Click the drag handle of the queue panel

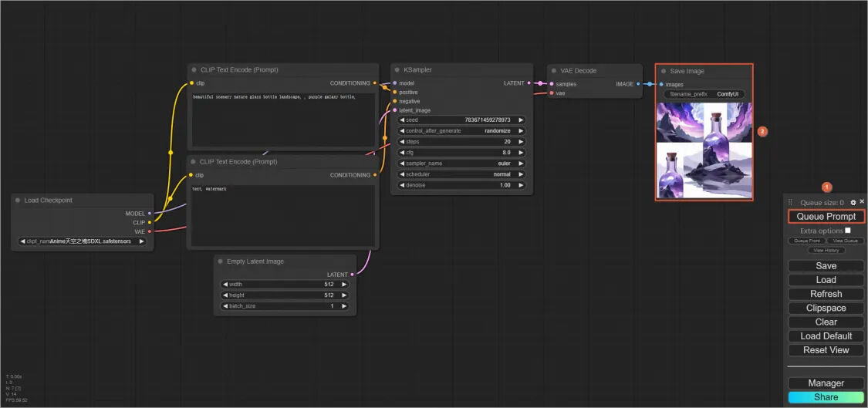click(x=791, y=202)
